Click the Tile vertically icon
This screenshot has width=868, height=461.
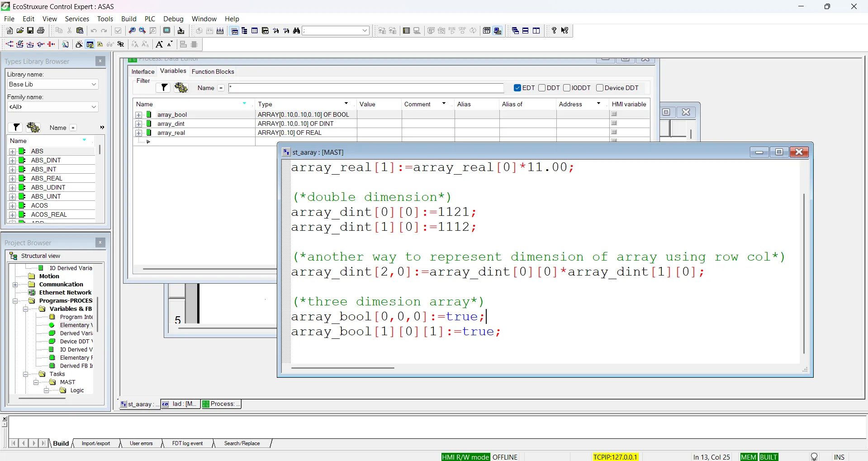click(536, 31)
